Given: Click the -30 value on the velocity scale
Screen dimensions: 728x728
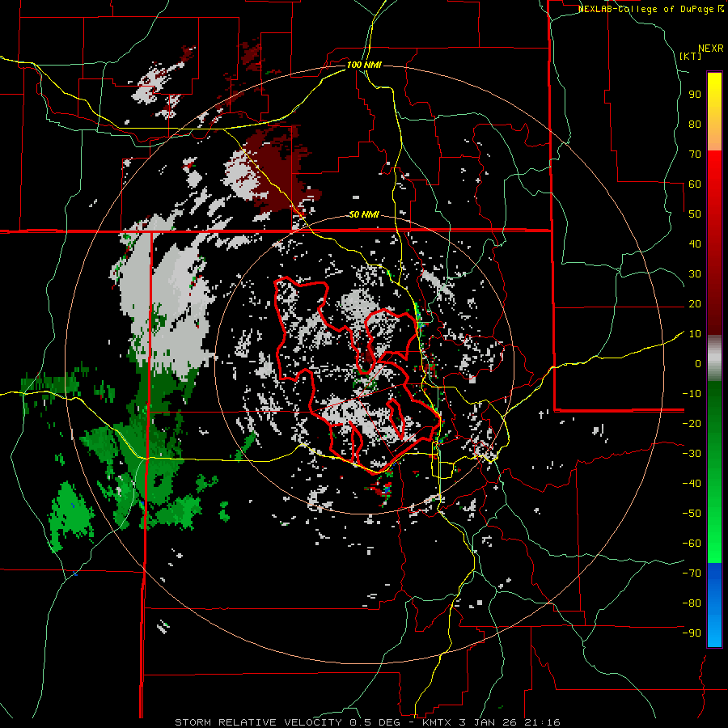Looking at the screenshot, I should tap(692, 454).
